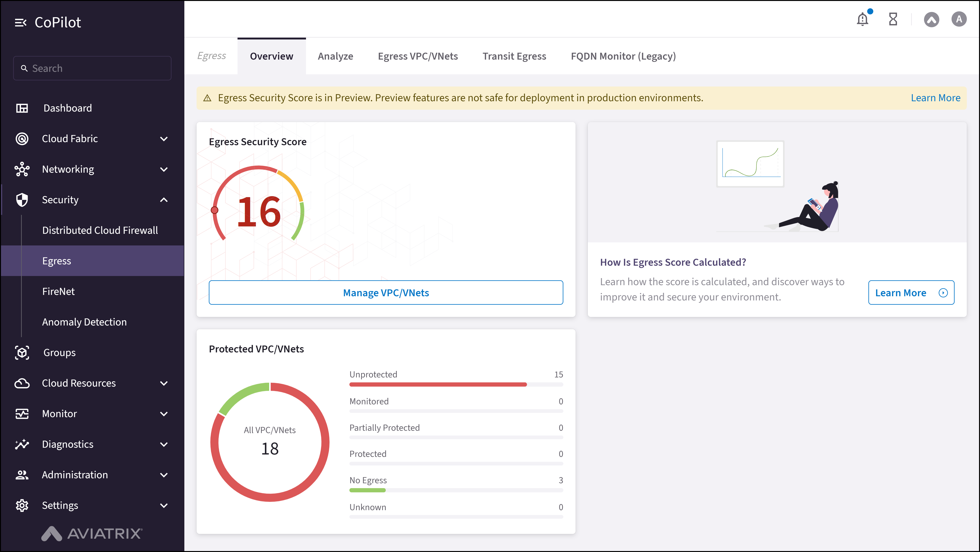Collapse sidebar using CoPilot menu icon
Viewport: 980px width, 552px height.
pos(21,23)
